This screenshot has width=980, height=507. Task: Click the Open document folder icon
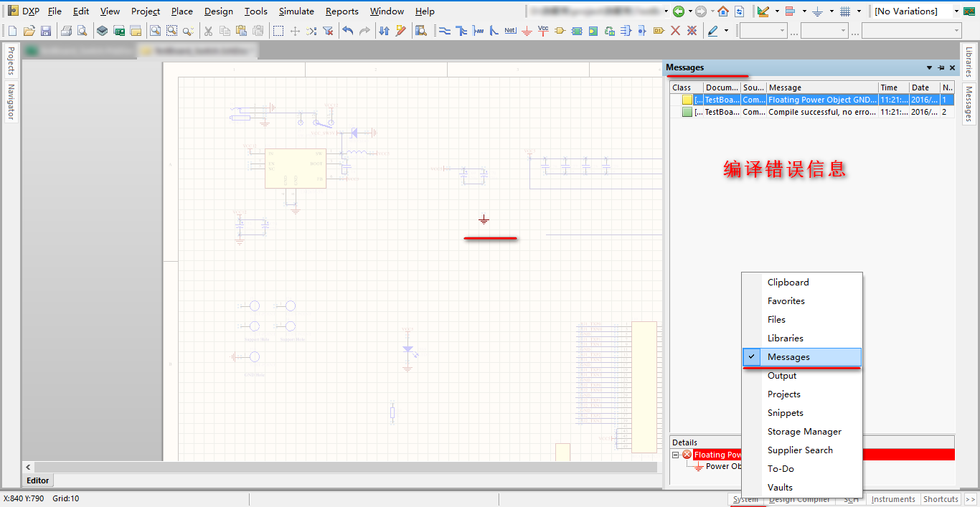pos(29,31)
